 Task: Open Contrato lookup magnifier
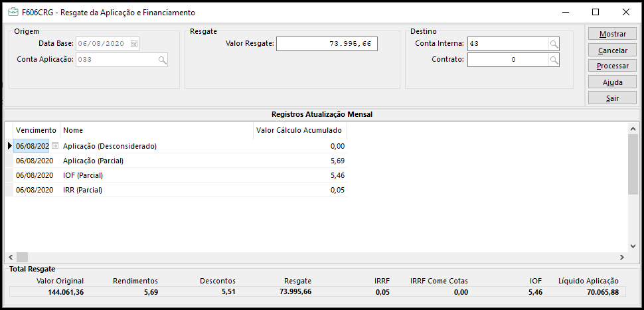tap(554, 60)
